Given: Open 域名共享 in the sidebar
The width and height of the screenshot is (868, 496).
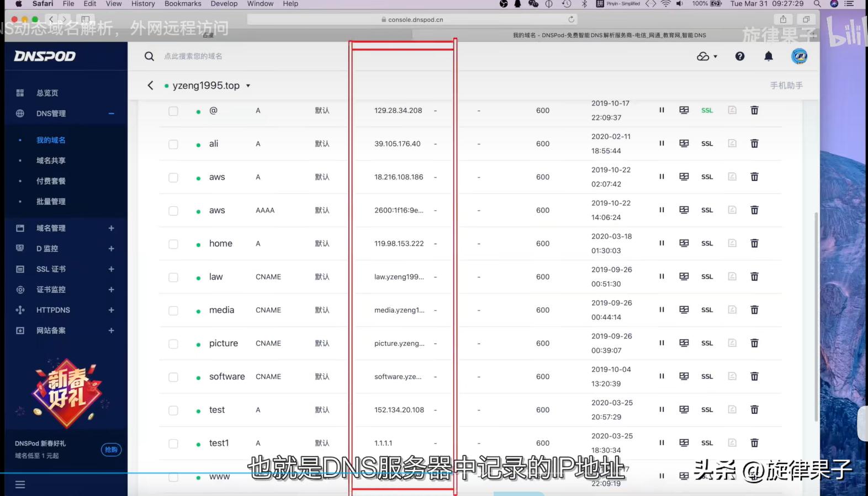Looking at the screenshot, I should coord(51,161).
